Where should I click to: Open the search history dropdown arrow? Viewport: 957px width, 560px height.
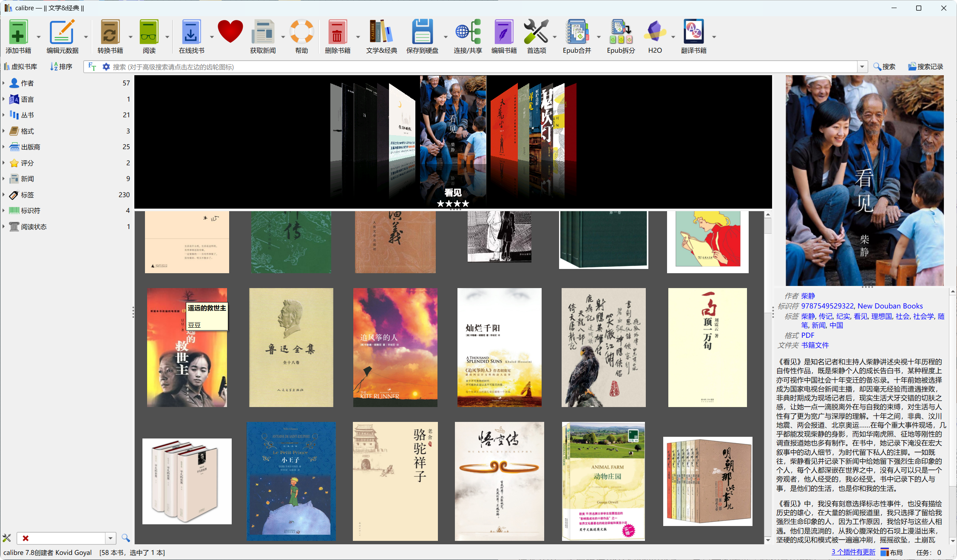[x=862, y=67]
